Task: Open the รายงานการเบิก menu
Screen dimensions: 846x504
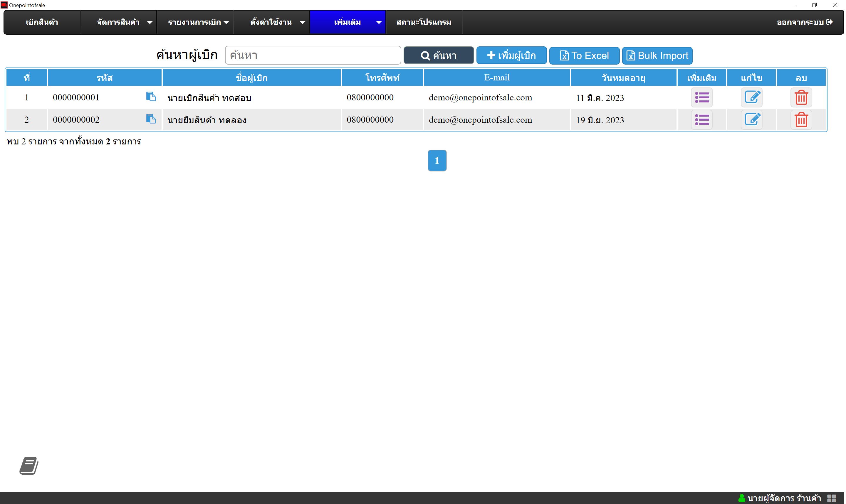Action: coord(195,22)
